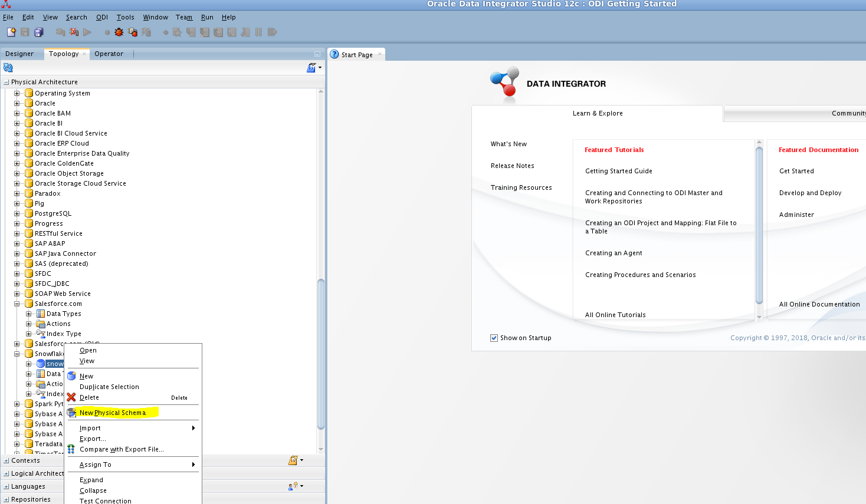Open the Topology connect navigator menu icon
The image size is (866, 504).
[x=313, y=68]
